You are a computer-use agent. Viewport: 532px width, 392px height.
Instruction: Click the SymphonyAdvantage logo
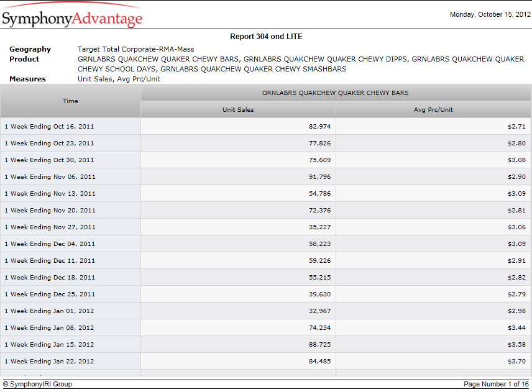pyautogui.click(x=72, y=16)
